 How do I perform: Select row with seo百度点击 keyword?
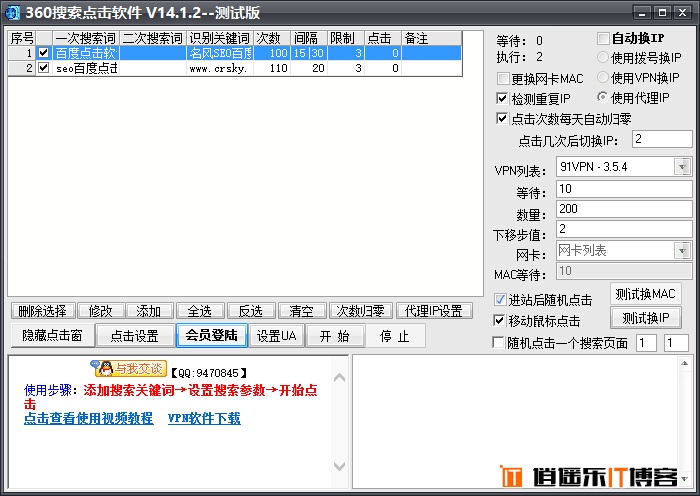(235, 68)
